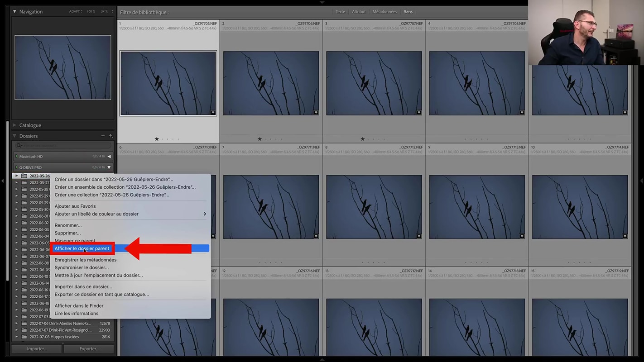Click folder icon of 2022-07-07 Drink-Pic Vert
The height and width of the screenshot is (362, 644).
coord(24,330)
